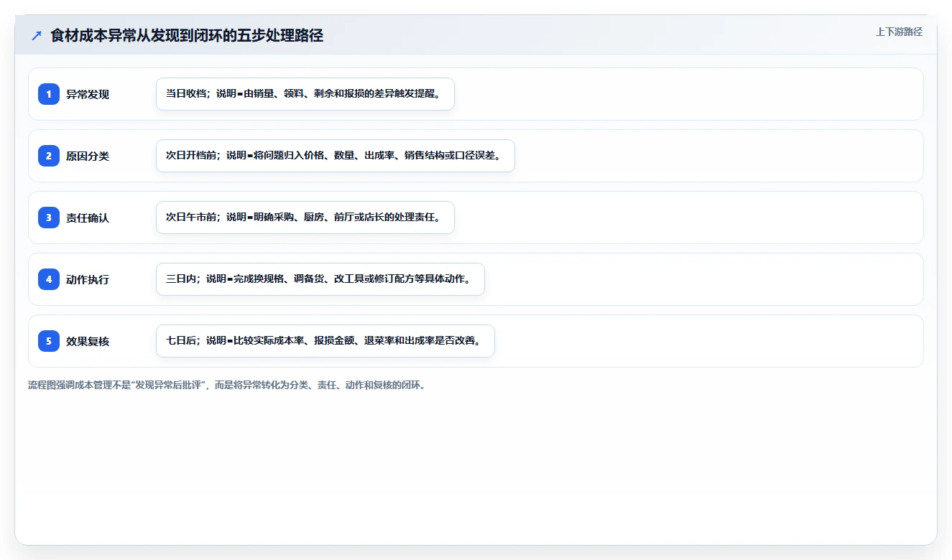
Task: Select the 异常发现 step label
Action: click(88, 94)
